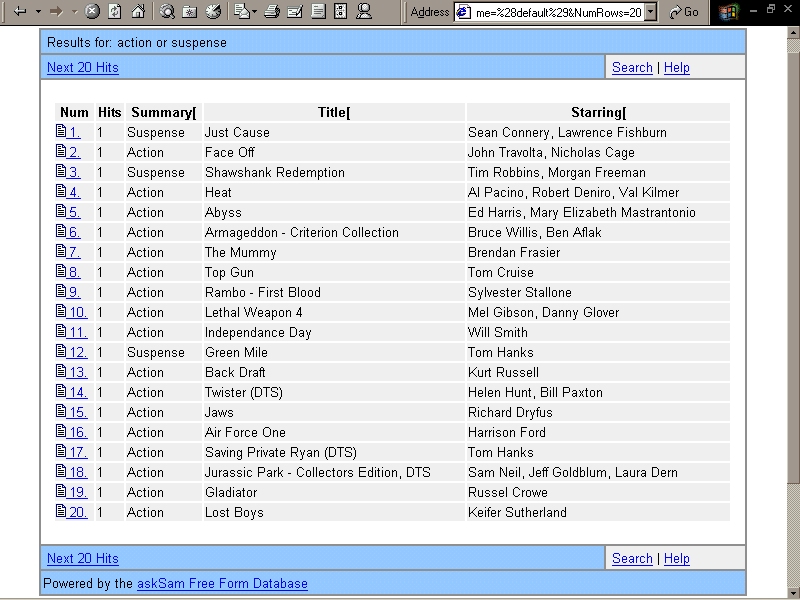The height and width of the screenshot is (600, 800).
Task: Click the Stop loading button
Action: pos(92,12)
